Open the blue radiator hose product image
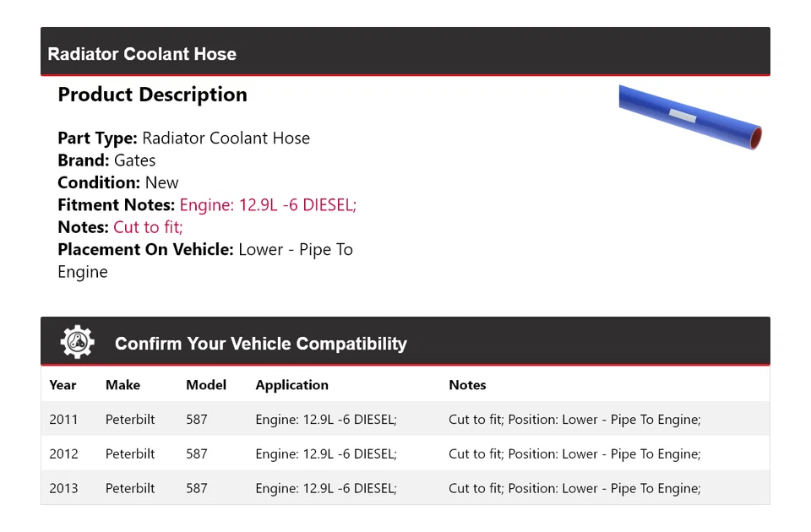 tap(690, 117)
